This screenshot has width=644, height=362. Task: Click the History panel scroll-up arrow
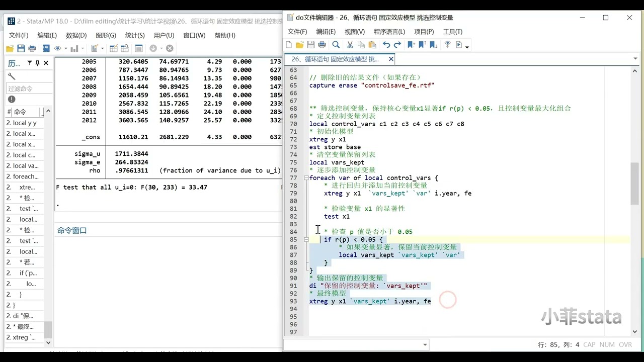coord(48,112)
